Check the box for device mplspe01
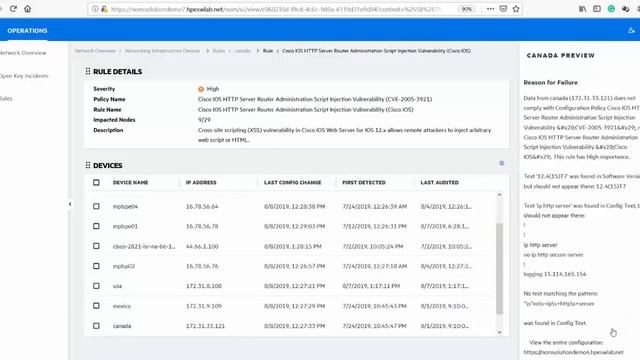Image resolution: width=640 pixels, height=360 pixels. point(96,226)
